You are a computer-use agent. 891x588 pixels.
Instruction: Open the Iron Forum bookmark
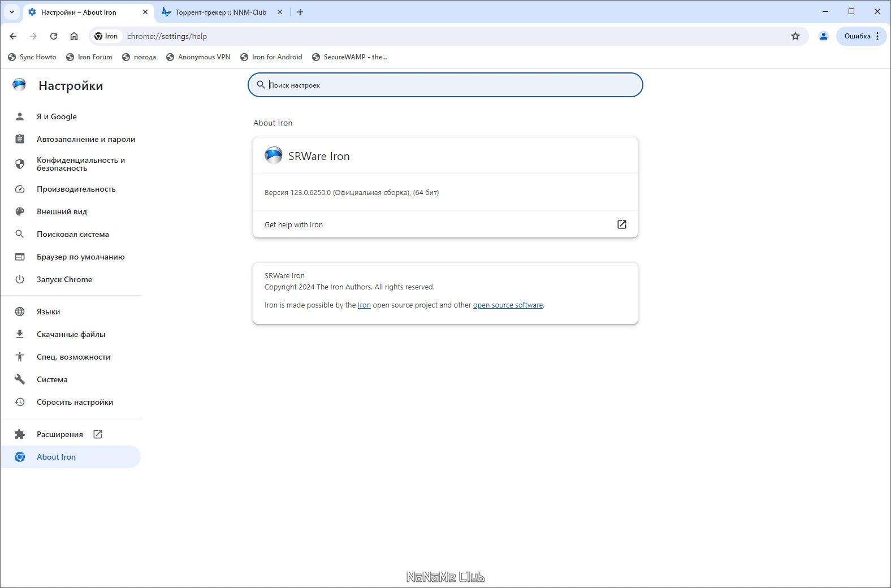pos(89,57)
